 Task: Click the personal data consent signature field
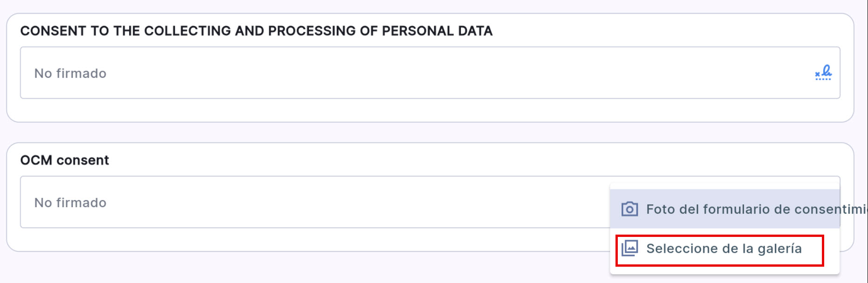pos(419,73)
